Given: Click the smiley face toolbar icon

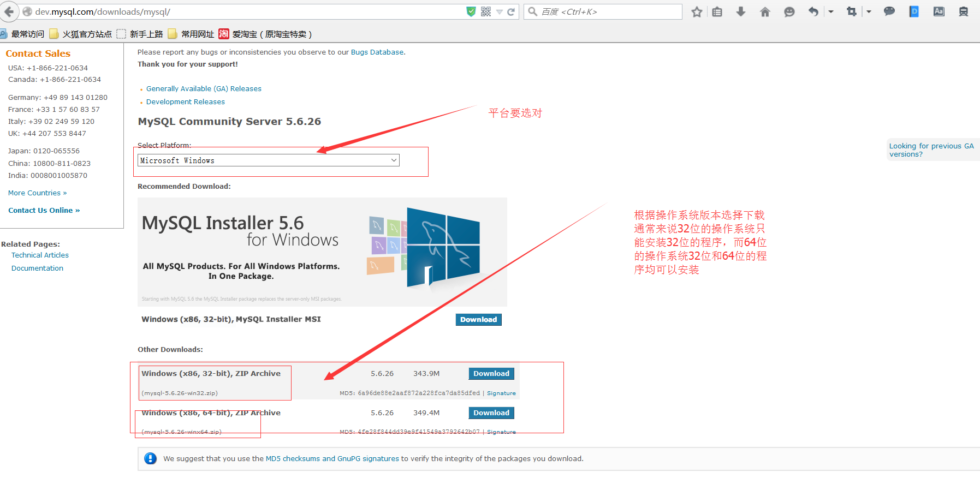Looking at the screenshot, I should [x=789, y=11].
